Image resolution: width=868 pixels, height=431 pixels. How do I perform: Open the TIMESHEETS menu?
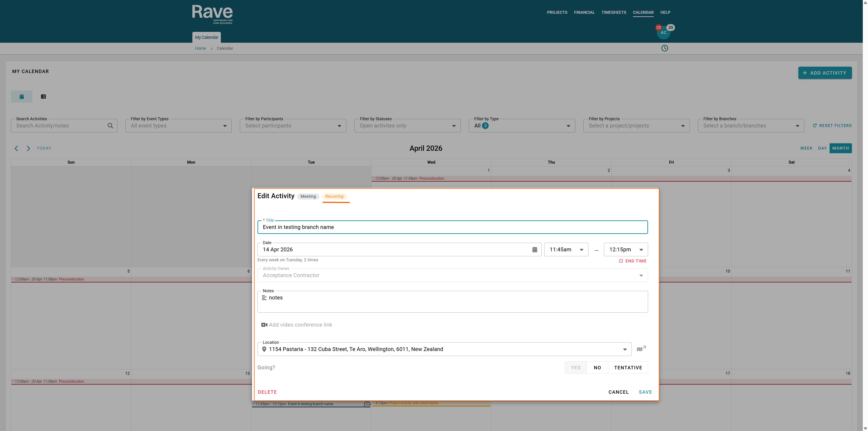coord(614,12)
